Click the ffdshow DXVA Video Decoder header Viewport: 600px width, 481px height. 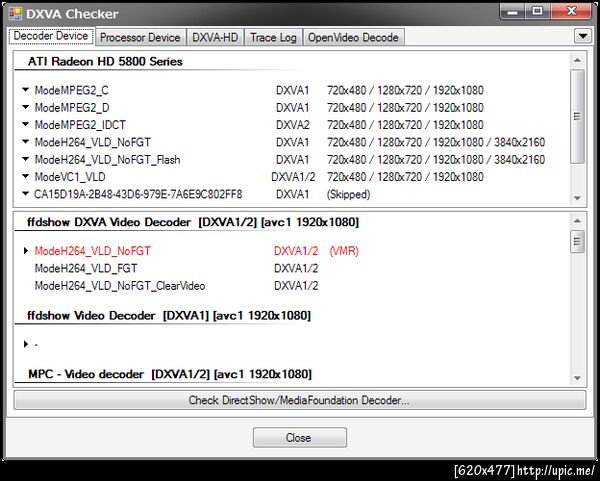click(193, 222)
